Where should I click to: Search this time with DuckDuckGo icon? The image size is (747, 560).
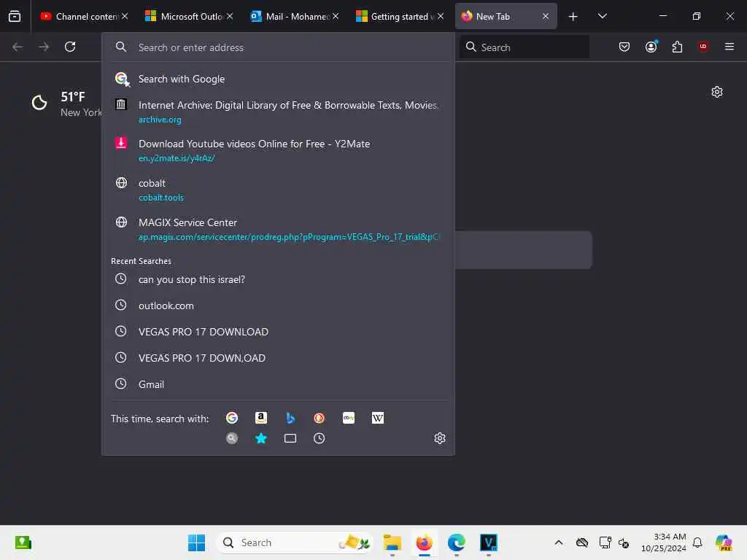[x=320, y=418]
